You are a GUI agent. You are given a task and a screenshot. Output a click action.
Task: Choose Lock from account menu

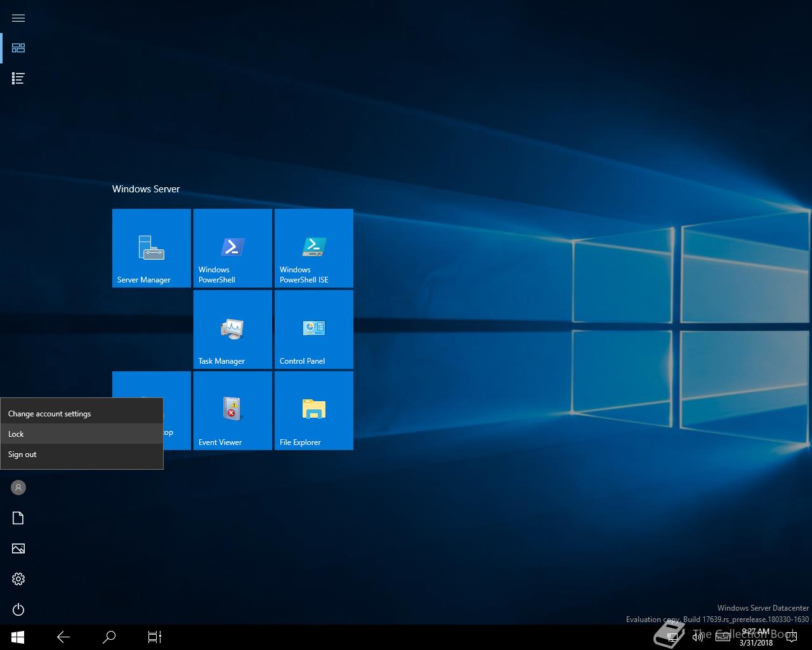(x=82, y=434)
